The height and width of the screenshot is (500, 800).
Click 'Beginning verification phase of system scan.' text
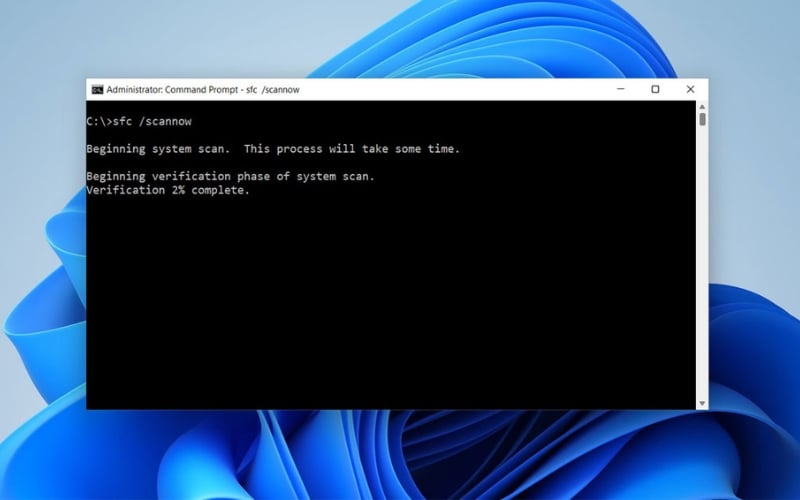coord(230,177)
